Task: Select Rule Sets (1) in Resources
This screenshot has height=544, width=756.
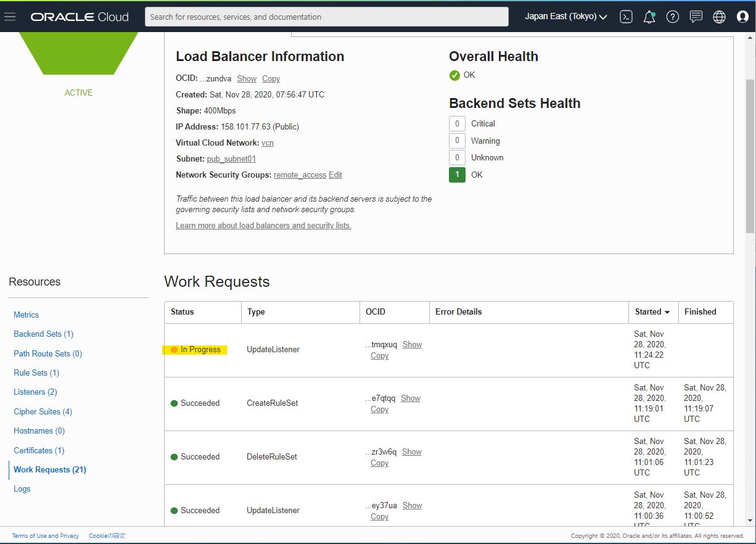Action: pyautogui.click(x=36, y=373)
